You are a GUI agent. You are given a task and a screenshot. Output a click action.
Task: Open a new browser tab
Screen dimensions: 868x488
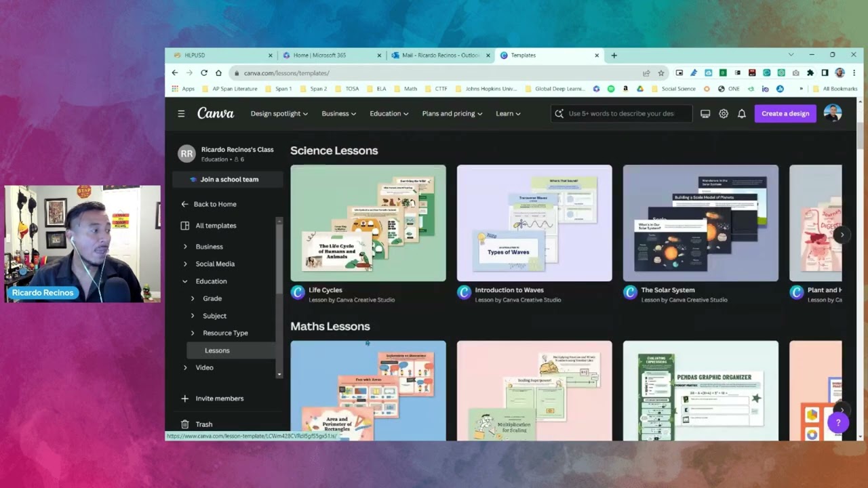[x=614, y=56]
